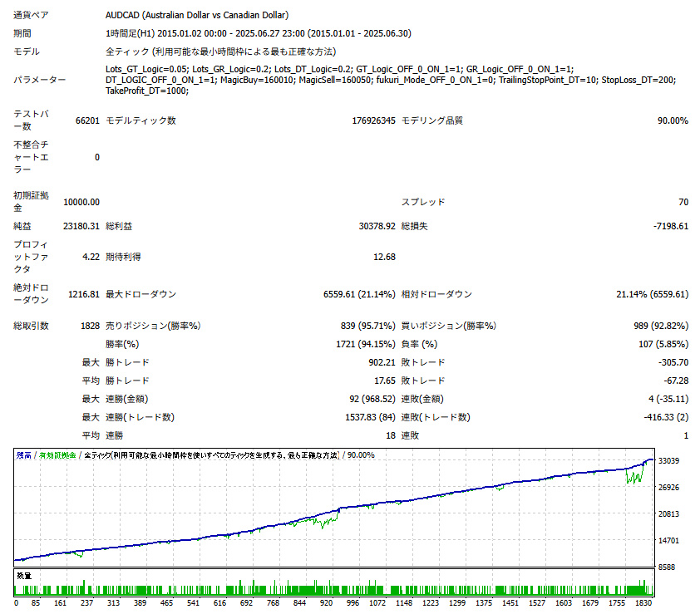Image resolution: width=700 pixels, height=614 pixels.
Task: Select the max consecutive loss value '-416.33 (2)'
Action: coord(666,418)
